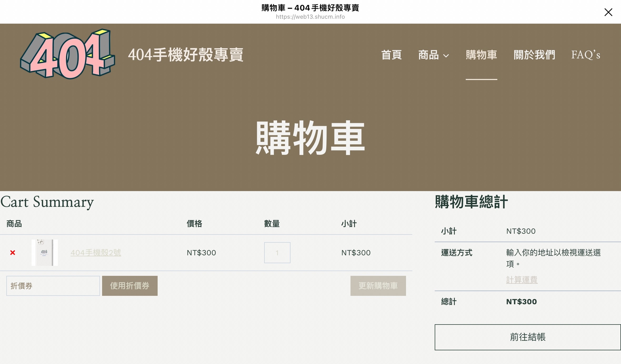621x364 pixels.
Task: Go to the 首頁 menu item
Action: pos(392,55)
